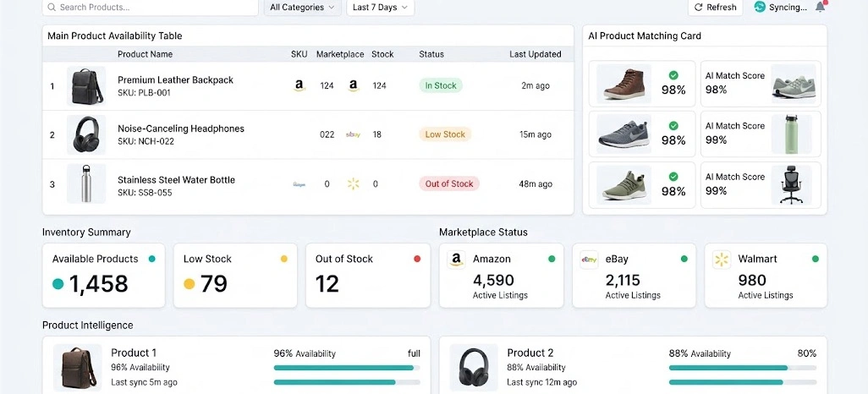868x394 pixels.
Task: Click the Out of Stock status badge
Action: click(x=449, y=183)
